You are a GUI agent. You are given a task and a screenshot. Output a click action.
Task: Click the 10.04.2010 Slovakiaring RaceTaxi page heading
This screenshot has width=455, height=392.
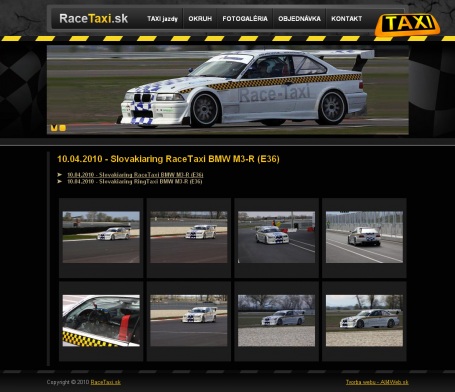point(168,159)
